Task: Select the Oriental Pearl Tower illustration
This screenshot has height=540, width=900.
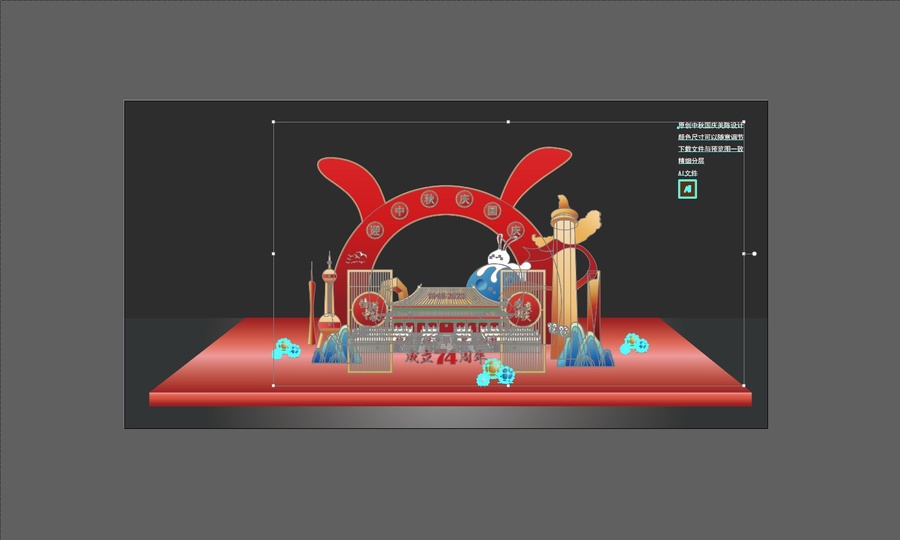Action: click(329, 296)
